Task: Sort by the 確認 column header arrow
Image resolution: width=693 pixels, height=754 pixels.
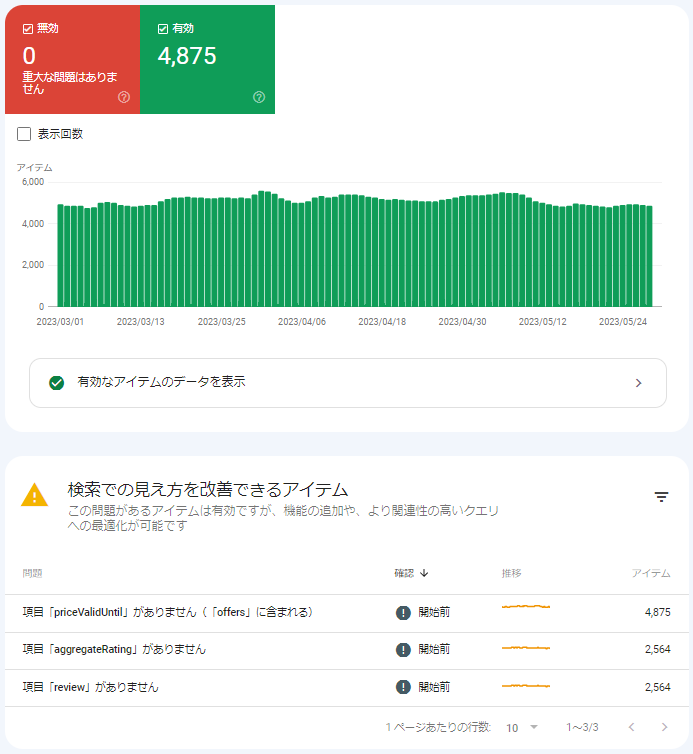Action: click(x=425, y=573)
